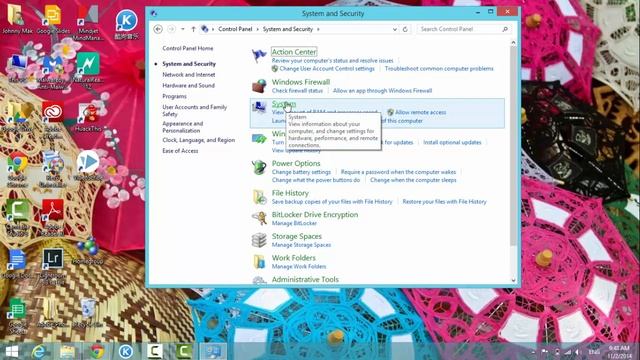Open the BitLocker Drive Encryption key icon
The width and height of the screenshot is (640, 360).
tap(259, 218)
